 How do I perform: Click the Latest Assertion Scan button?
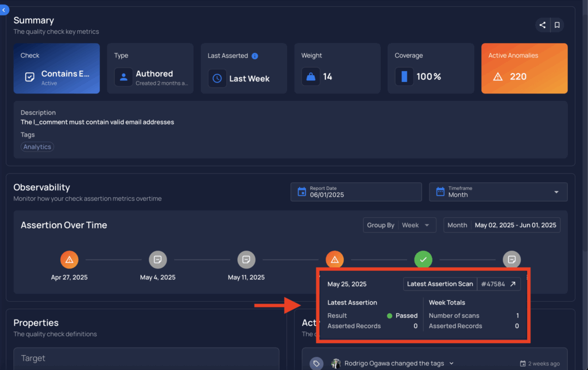click(440, 284)
